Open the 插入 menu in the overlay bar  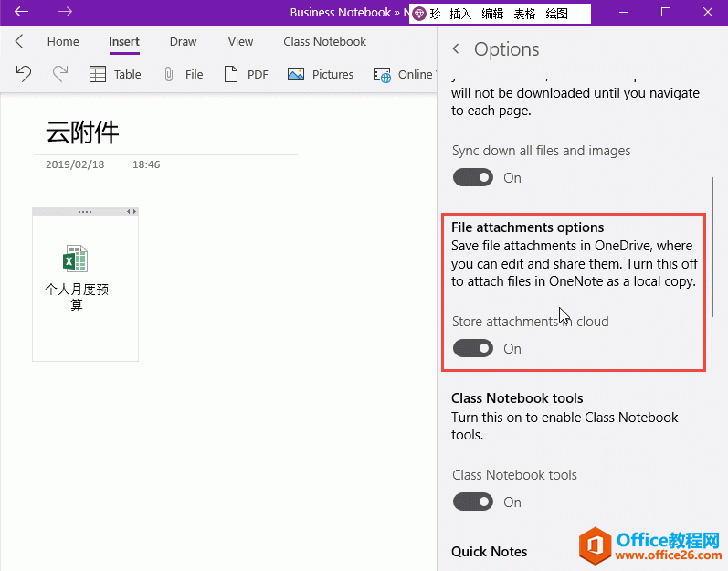click(460, 14)
